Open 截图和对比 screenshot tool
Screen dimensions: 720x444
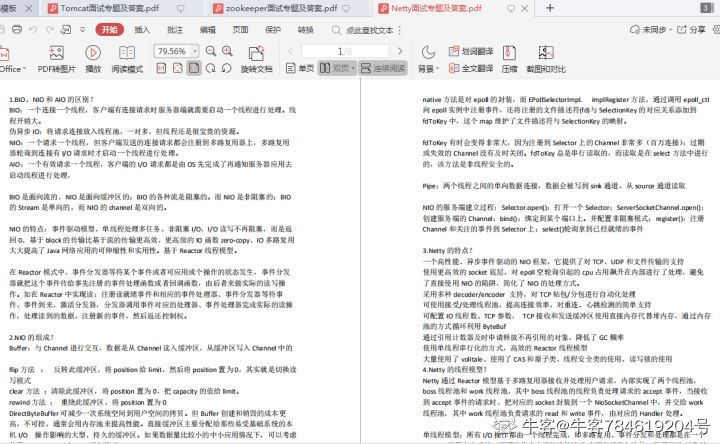pyautogui.click(x=546, y=59)
